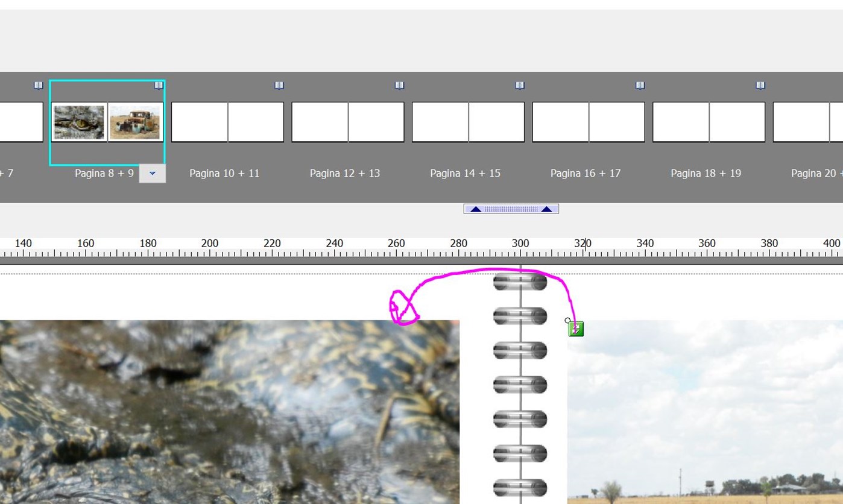This screenshot has height=504, width=843.
Task: Open the Pagina 14 + 15 label
Action: [466, 174]
